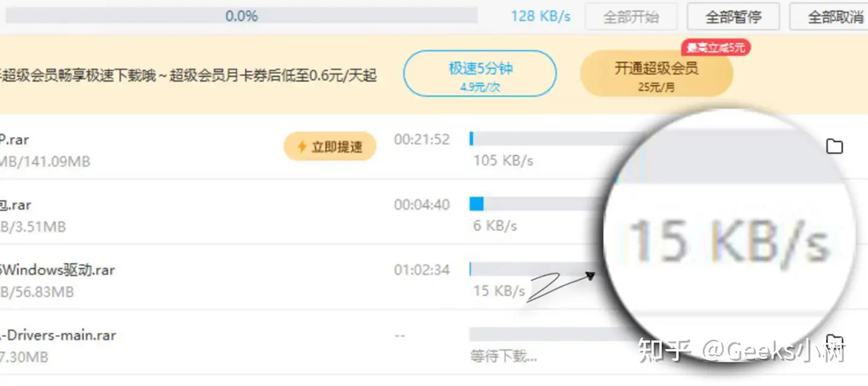Click the 全部暂停 pause all button

click(x=734, y=16)
